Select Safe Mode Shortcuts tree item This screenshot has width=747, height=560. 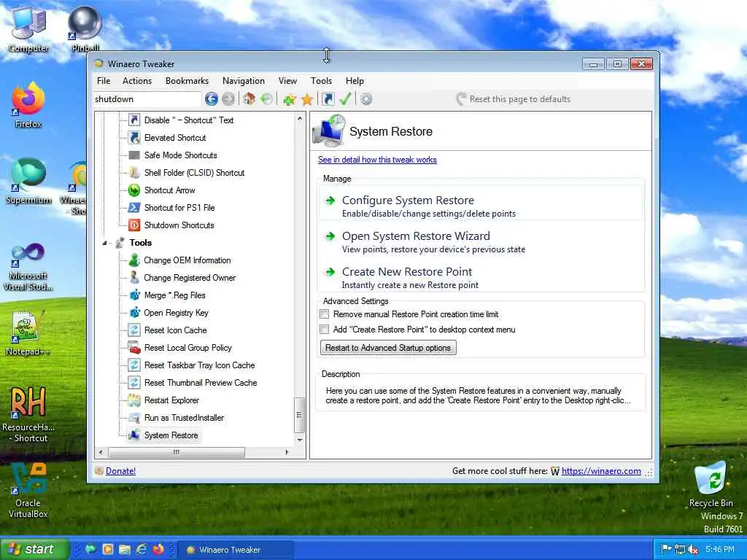181,155
